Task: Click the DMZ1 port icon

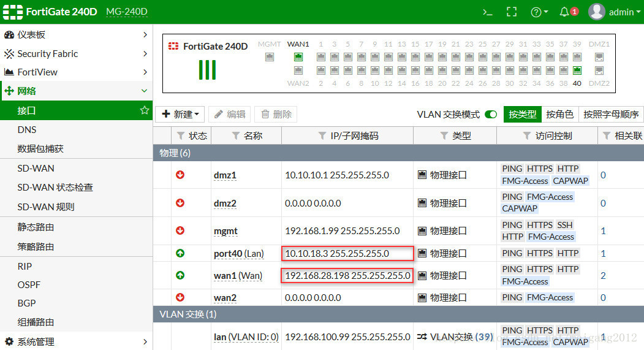Action: tap(599, 57)
